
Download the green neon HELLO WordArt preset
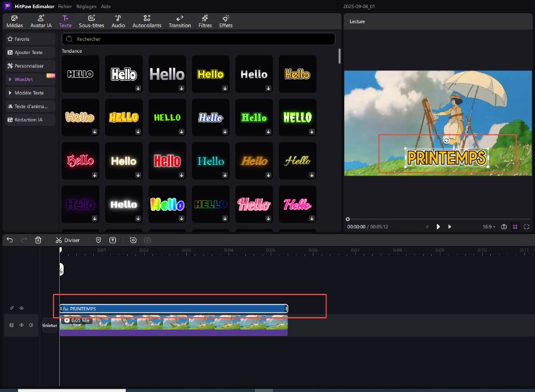click(312, 132)
